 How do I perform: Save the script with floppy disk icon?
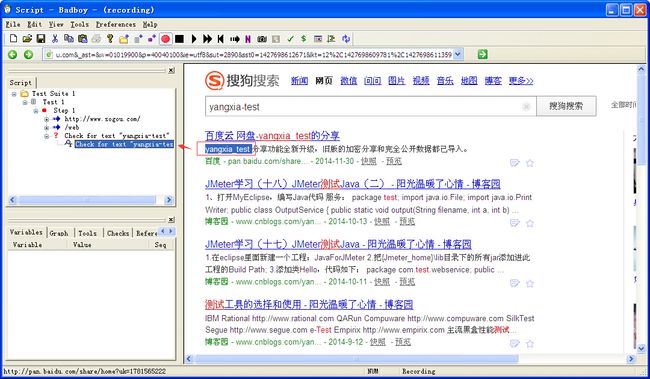click(41, 39)
